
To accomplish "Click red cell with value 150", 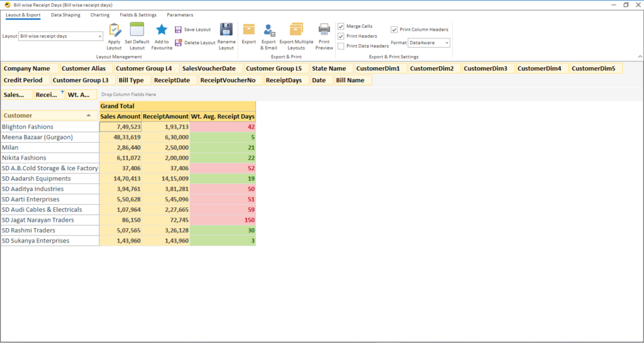I will (x=223, y=220).
